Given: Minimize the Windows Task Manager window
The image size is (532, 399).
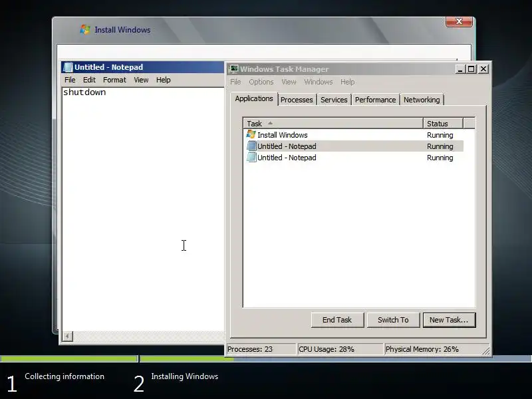Looking at the screenshot, I should [x=460, y=69].
